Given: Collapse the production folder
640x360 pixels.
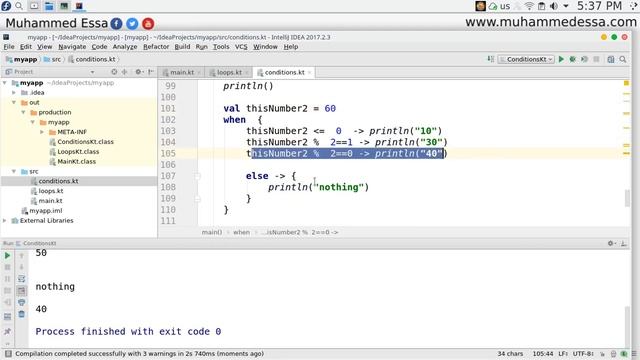Looking at the screenshot, I should click(x=24, y=112).
